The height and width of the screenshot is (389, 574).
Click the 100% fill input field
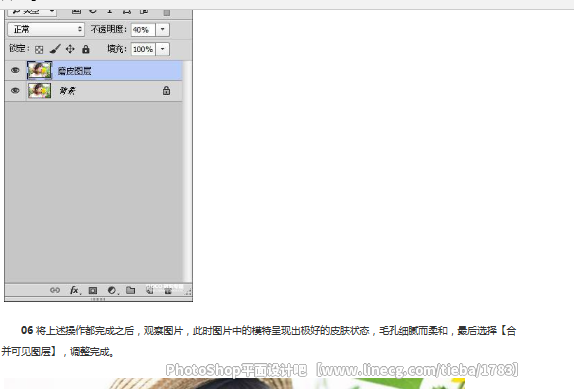coord(143,49)
